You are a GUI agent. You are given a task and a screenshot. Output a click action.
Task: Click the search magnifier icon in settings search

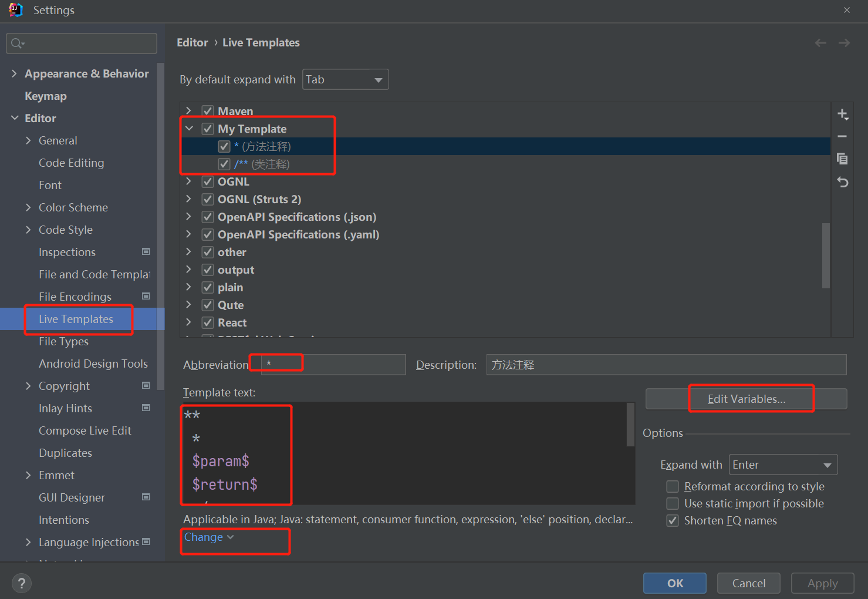(x=18, y=43)
